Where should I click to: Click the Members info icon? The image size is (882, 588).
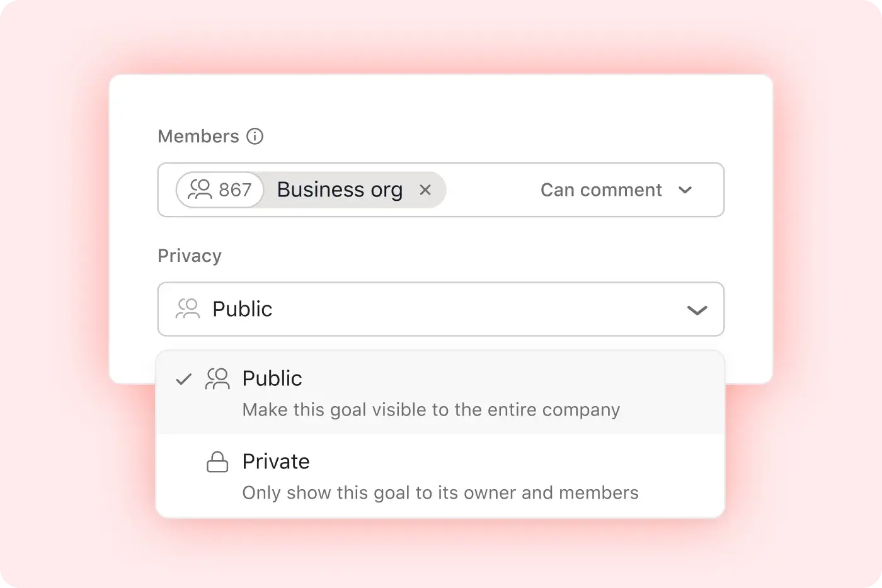(x=255, y=136)
